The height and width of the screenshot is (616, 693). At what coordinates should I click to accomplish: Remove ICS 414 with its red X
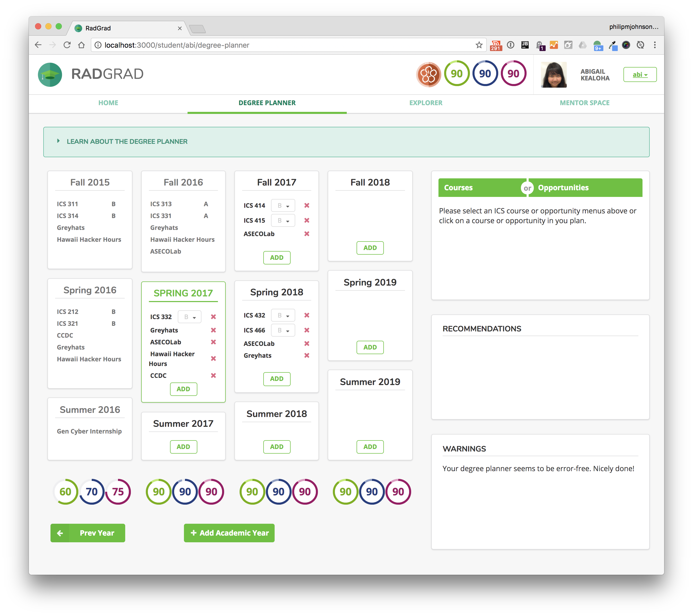click(307, 206)
